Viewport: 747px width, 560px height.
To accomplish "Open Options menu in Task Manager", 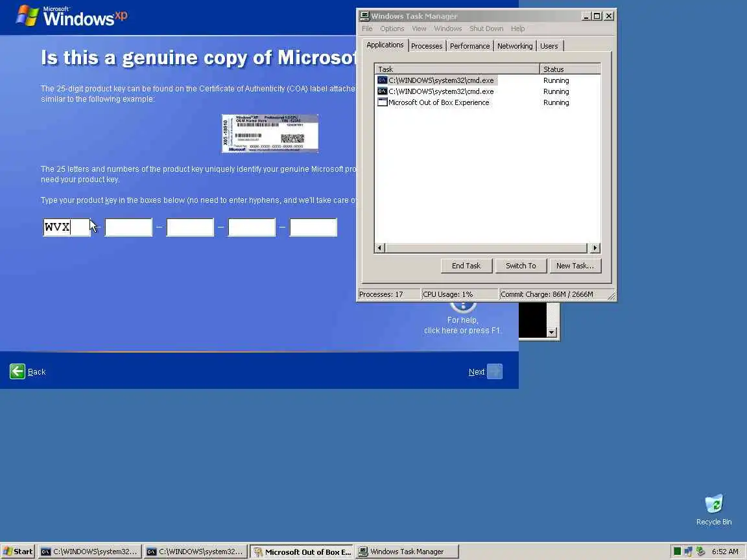I will pyautogui.click(x=392, y=29).
